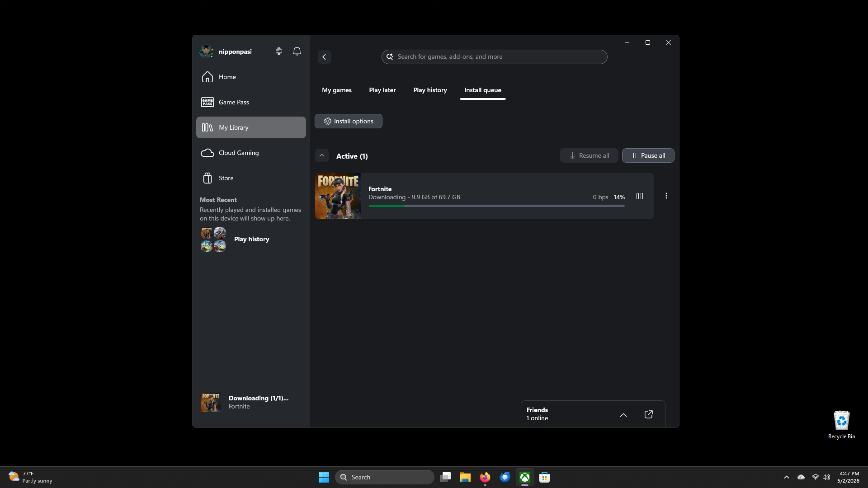Go back with the arrow button
The height and width of the screenshot is (488, 868).
point(324,57)
